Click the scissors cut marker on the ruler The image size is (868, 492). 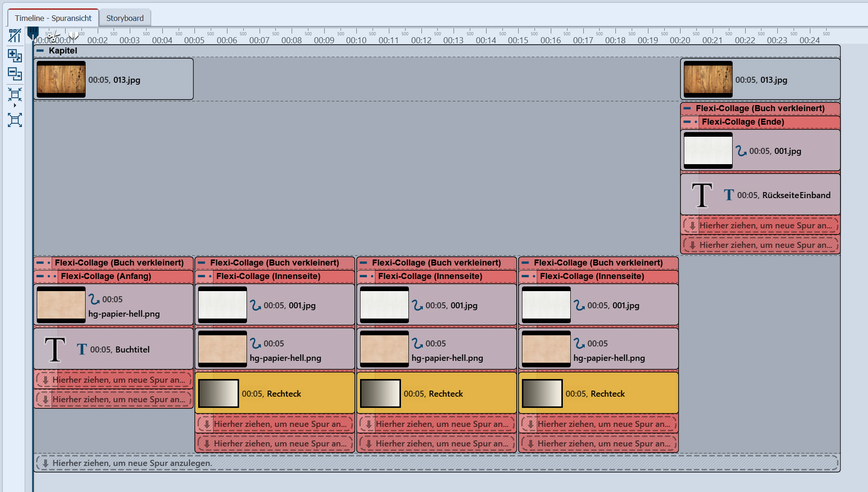click(53, 35)
